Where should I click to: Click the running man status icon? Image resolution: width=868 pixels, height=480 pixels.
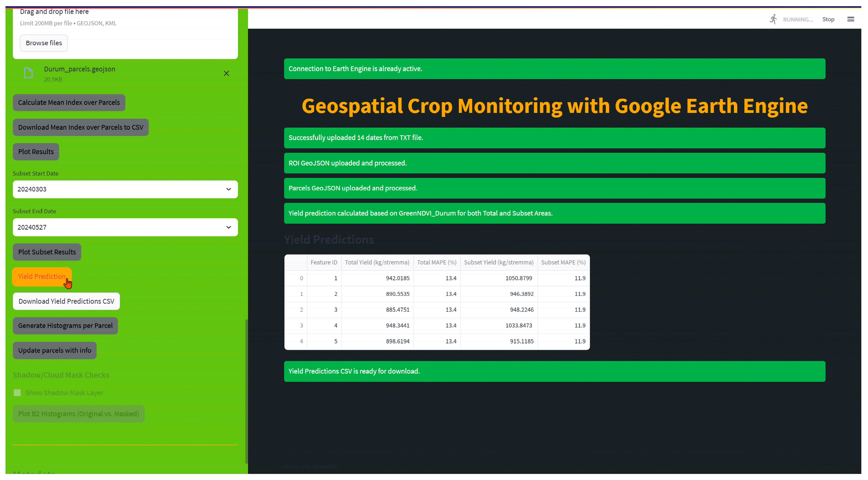(773, 19)
